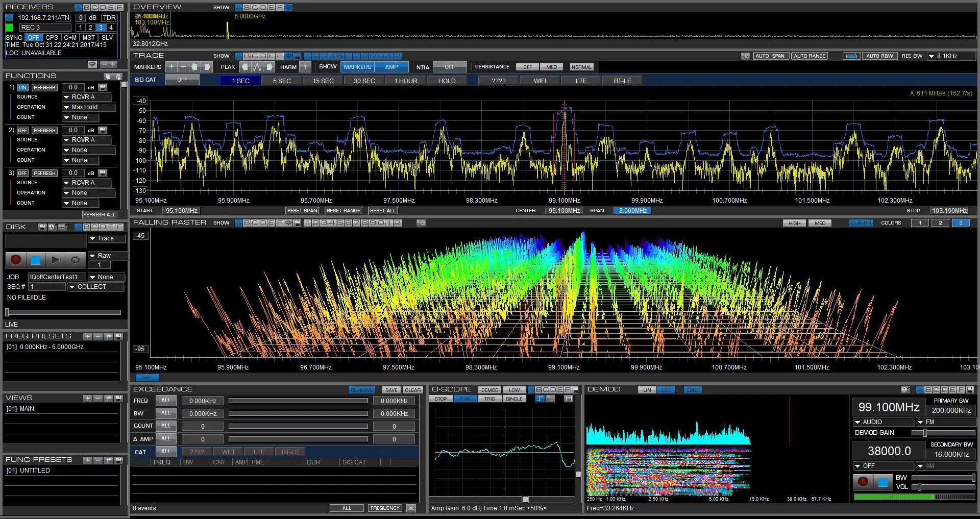Image resolution: width=980 pixels, height=519 pixels.
Task: Select rising edge trigger icon in O-Scope
Action: coord(540,399)
